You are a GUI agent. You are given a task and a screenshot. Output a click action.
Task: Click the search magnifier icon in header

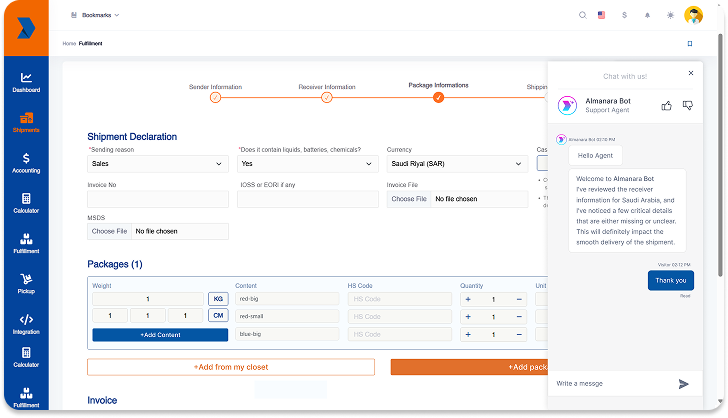[583, 15]
